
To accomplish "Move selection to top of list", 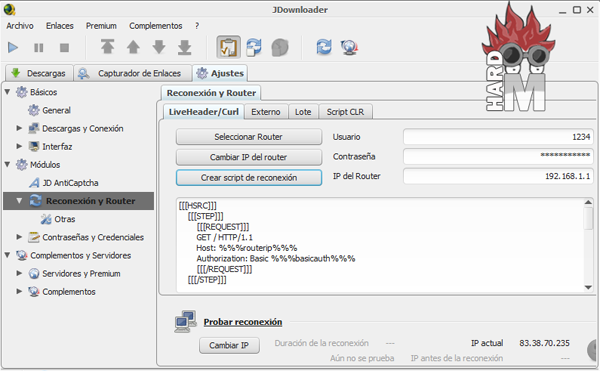I will point(108,47).
